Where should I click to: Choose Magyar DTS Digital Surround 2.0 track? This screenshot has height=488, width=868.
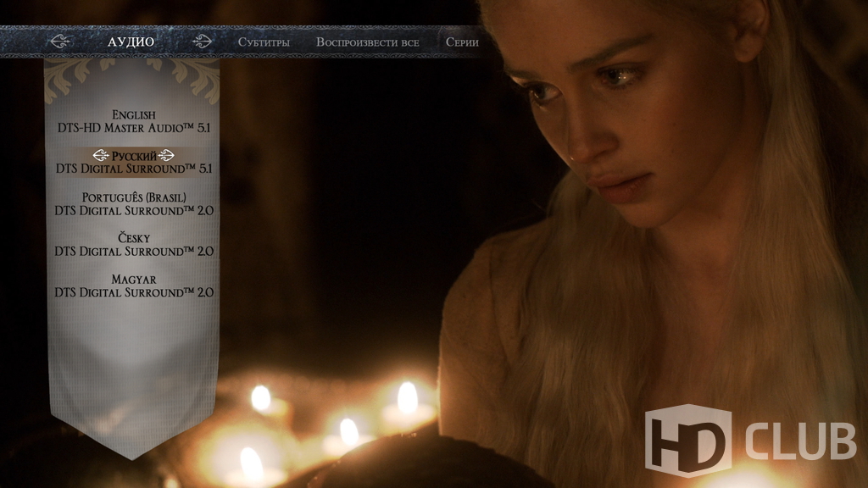[134, 286]
